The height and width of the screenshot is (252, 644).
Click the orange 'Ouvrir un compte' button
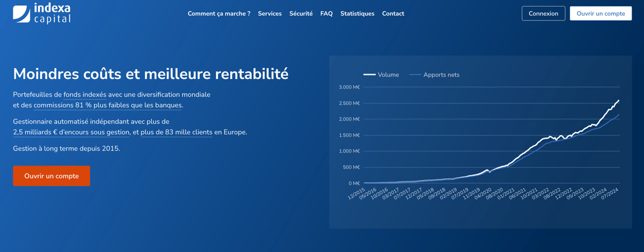point(52,176)
